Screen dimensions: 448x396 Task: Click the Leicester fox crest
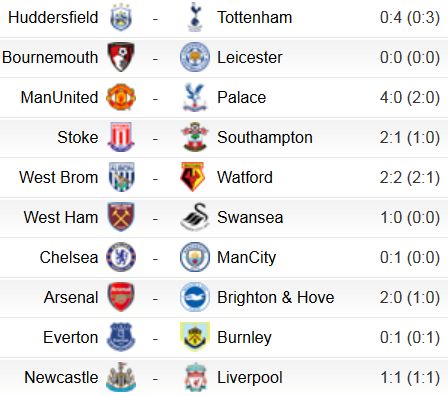pos(195,57)
